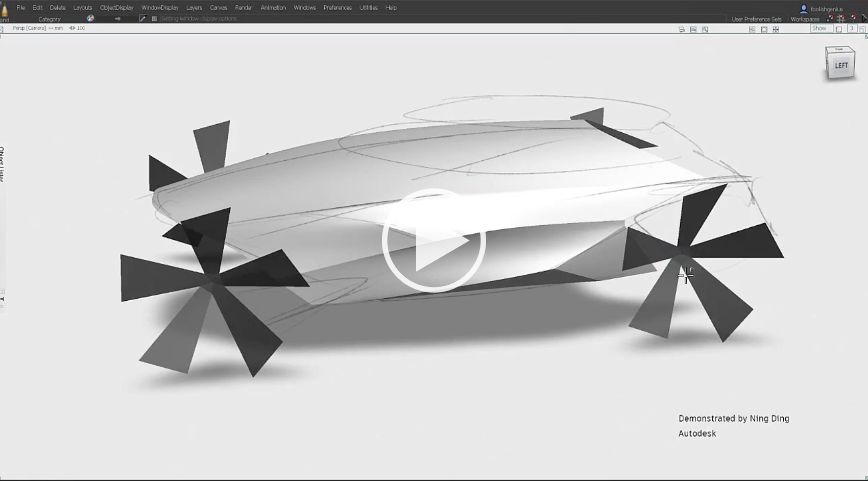Toggle curve snap magnet icon
Image resolution: width=868 pixels, height=481 pixels.
853,19
